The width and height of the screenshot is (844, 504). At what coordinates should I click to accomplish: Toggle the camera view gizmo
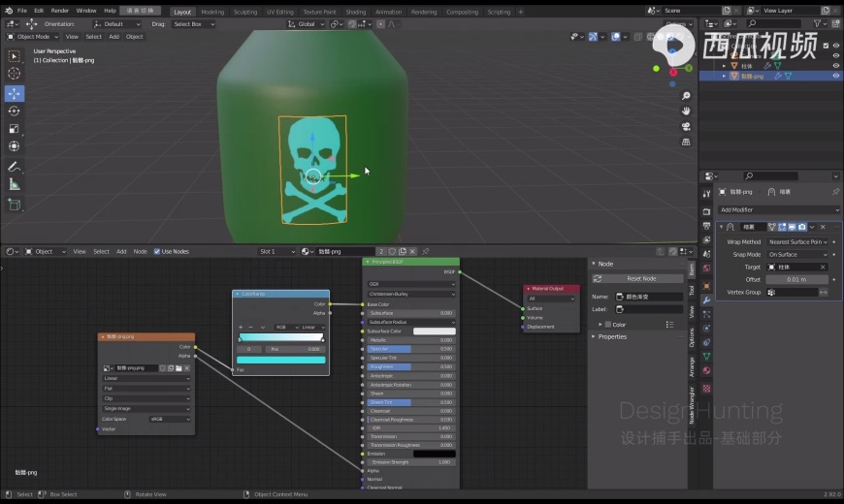coord(686,126)
